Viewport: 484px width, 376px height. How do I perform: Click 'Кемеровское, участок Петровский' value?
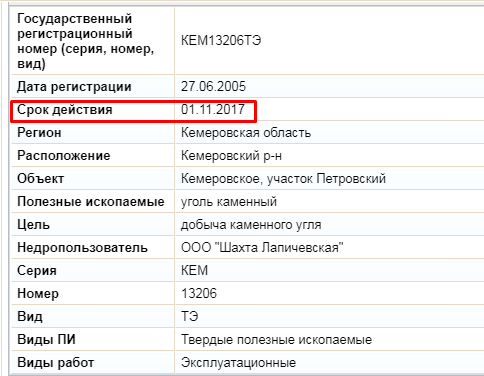click(x=283, y=179)
